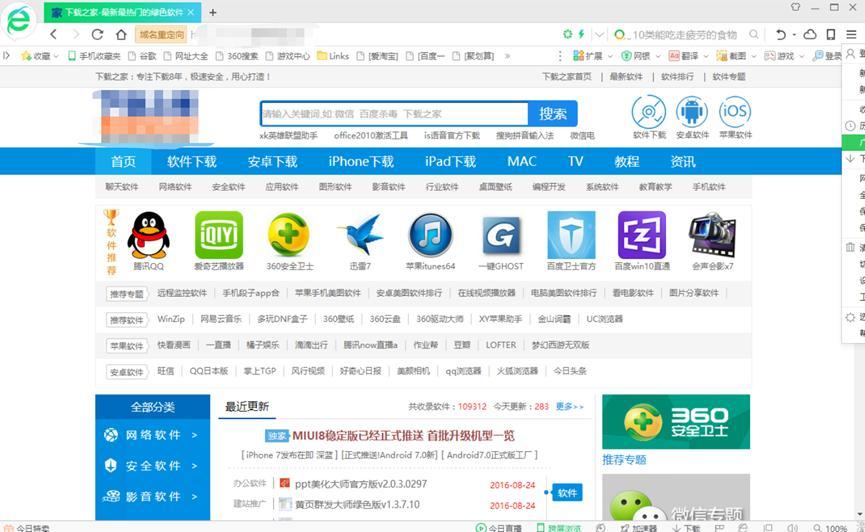Viewport: 865px width, 532px height.
Task: Open the 教程 navigation tab
Action: [627, 161]
